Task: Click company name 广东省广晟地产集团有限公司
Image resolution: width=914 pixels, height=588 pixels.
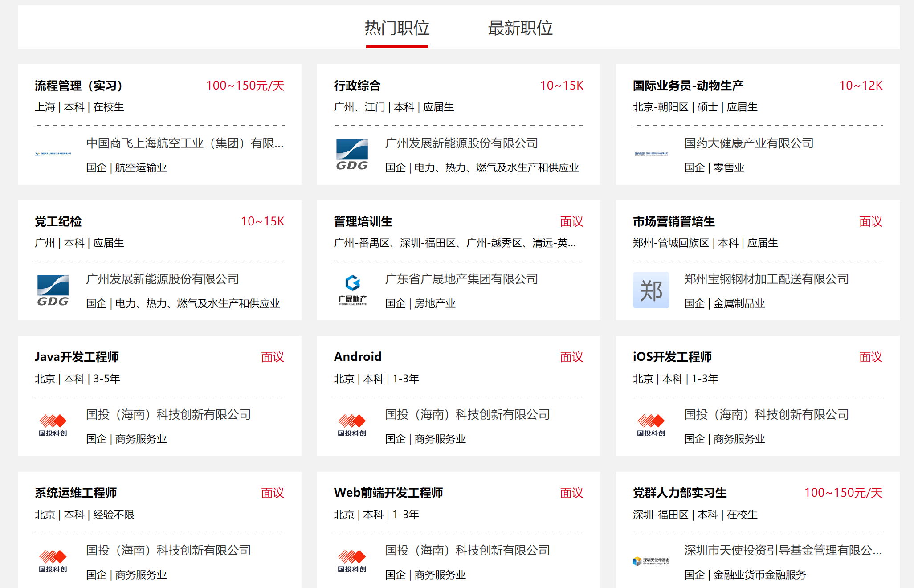Action: point(461,279)
